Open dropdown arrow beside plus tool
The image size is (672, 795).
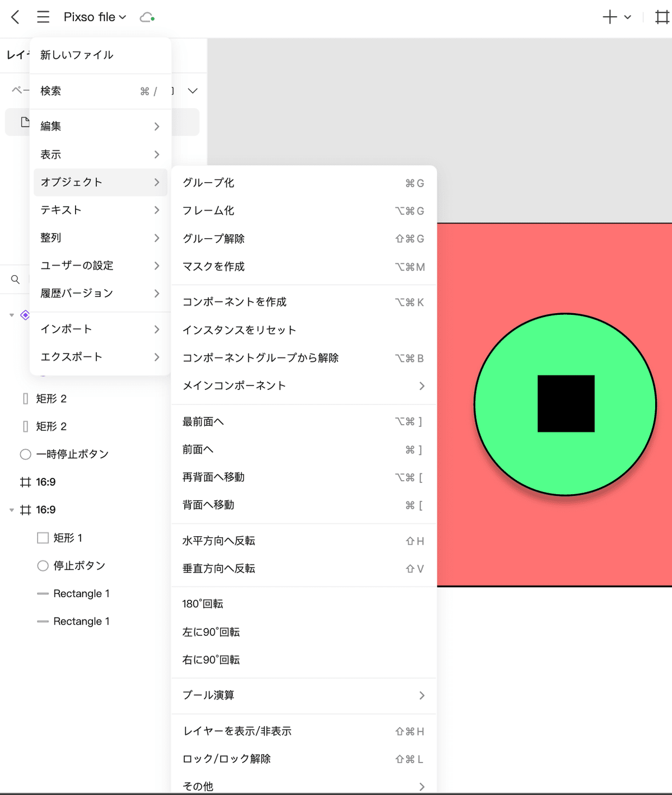pyautogui.click(x=628, y=17)
